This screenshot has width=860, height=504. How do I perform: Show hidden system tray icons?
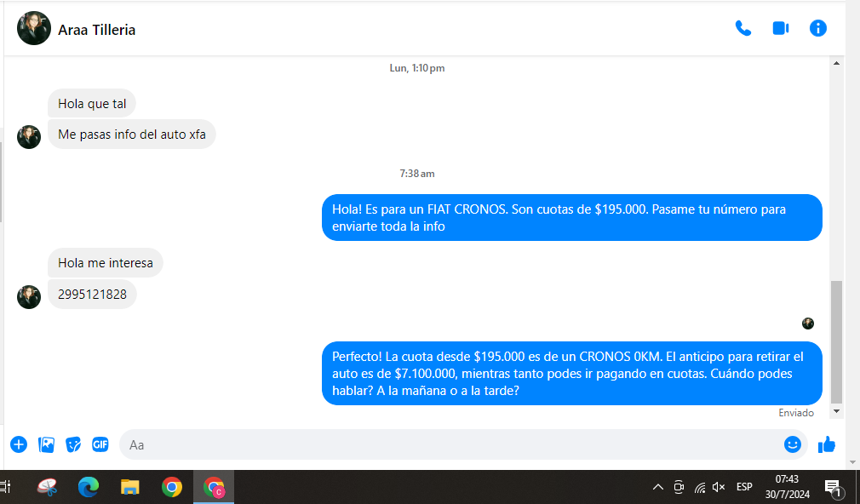658,487
